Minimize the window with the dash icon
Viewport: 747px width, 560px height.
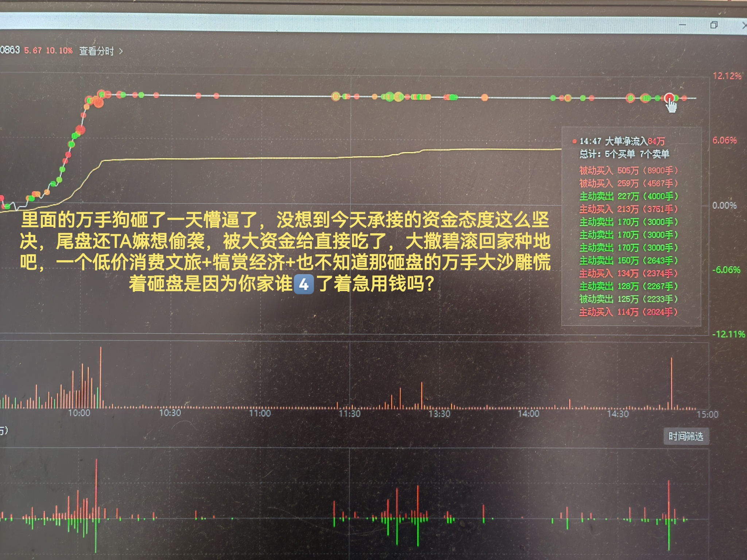pos(682,25)
